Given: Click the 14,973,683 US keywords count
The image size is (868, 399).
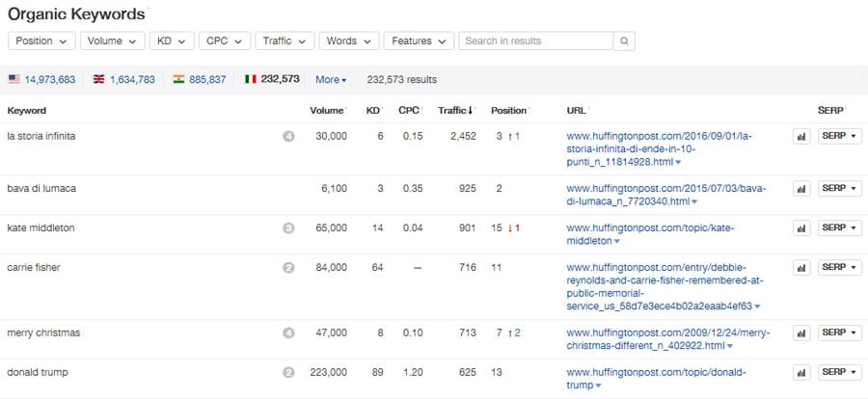Looking at the screenshot, I should 50,80.
